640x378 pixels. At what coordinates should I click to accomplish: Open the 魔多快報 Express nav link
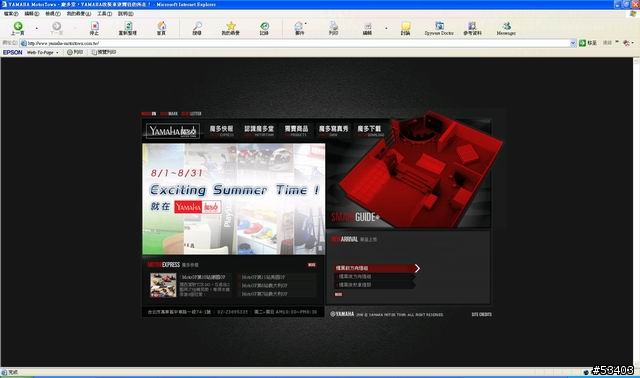coord(222,131)
